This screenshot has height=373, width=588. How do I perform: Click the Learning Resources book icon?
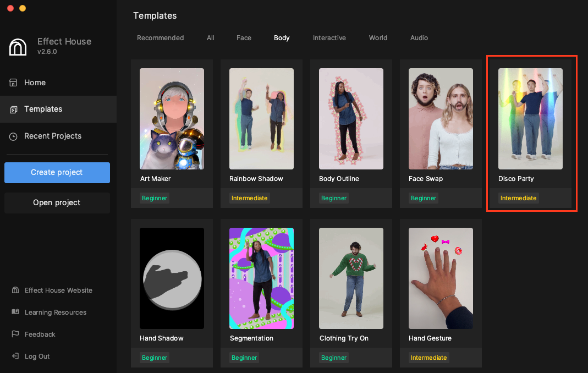(15, 312)
